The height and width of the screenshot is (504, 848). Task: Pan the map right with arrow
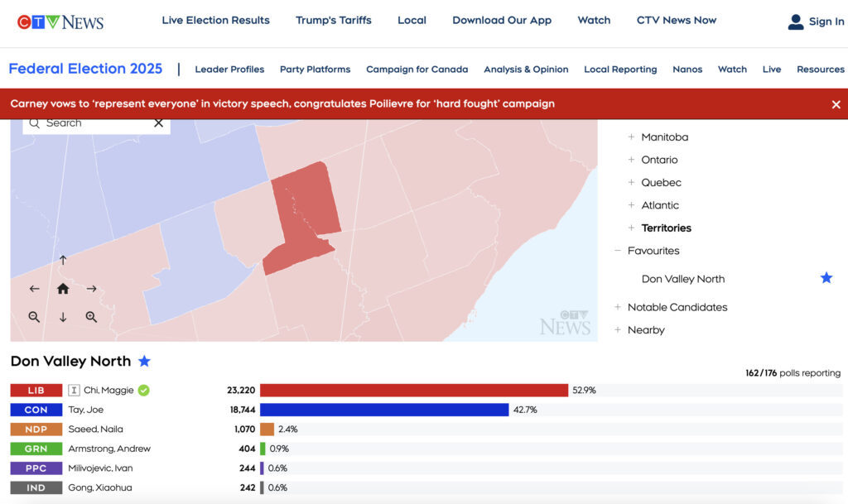point(91,289)
